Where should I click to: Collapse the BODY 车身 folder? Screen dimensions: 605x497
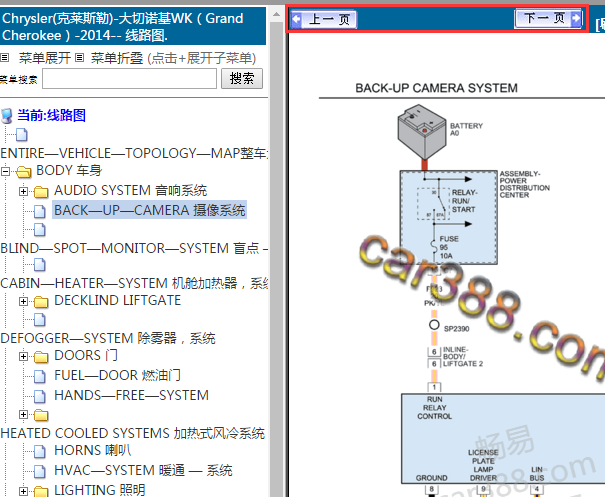(x=5, y=171)
